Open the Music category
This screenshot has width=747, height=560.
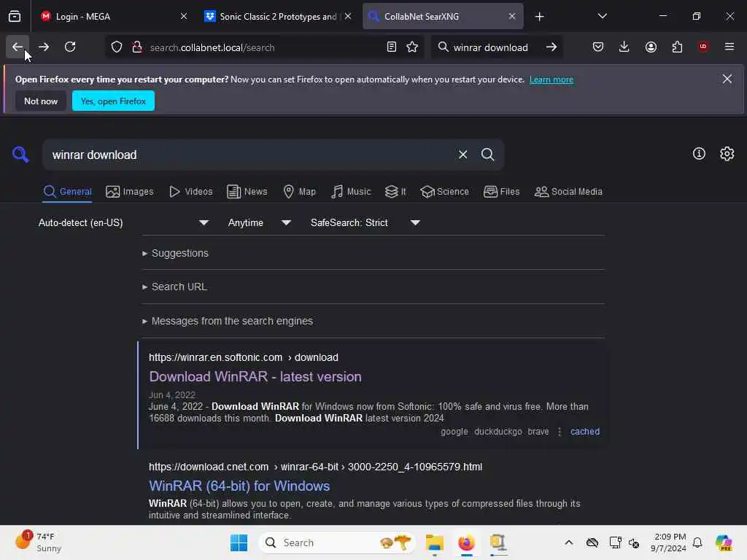[x=351, y=192]
